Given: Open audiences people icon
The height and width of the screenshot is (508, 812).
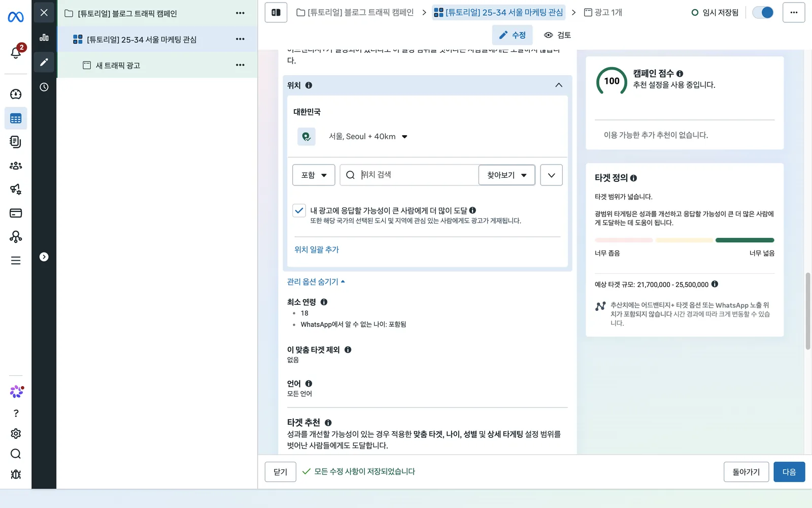Looking at the screenshot, I should pos(16,166).
